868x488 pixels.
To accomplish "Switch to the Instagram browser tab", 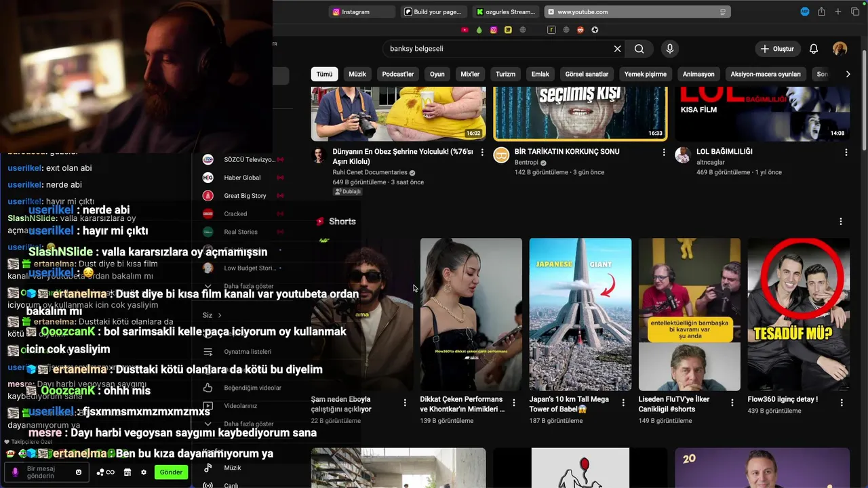I will pos(362,12).
